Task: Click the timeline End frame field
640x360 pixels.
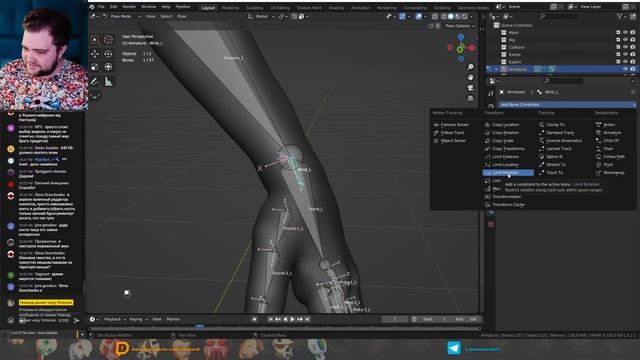Action: [x=466, y=319]
